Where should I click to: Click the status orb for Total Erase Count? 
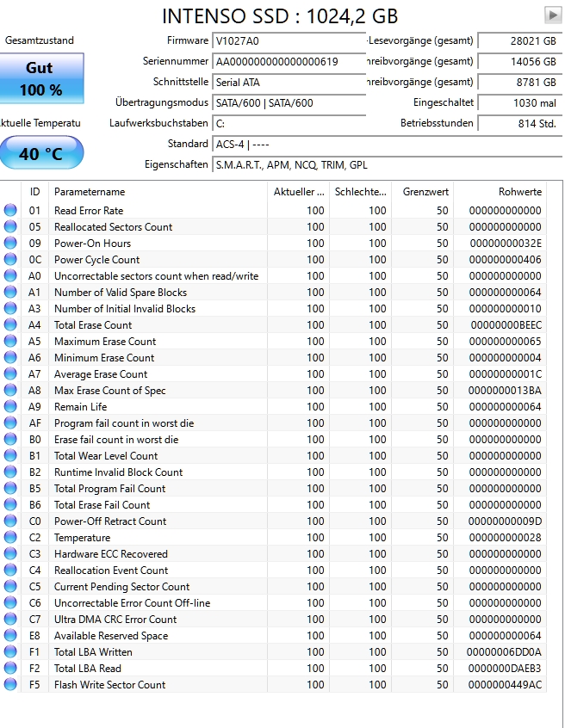click(x=10, y=324)
